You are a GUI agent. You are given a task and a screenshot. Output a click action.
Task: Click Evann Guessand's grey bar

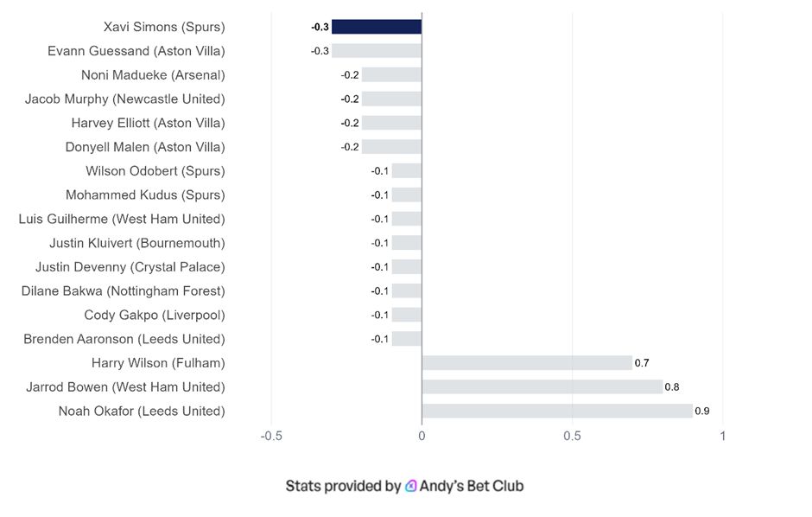click(x=377, y=51)
